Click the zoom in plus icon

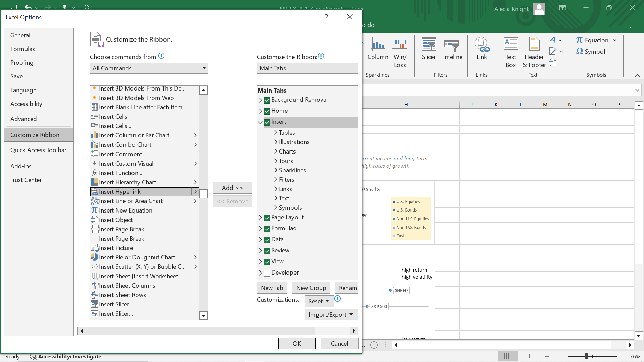pyautogui.click(x=622, y=356)
